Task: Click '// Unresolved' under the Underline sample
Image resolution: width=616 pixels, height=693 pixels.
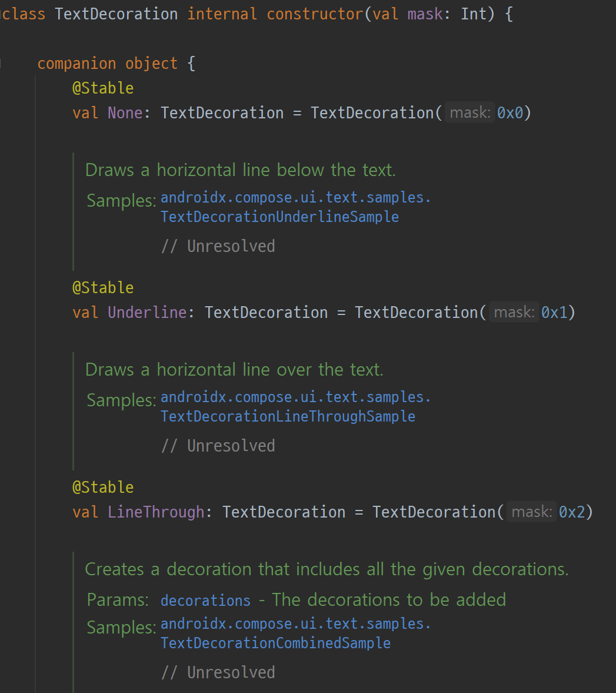Action: tap(218, 246)
